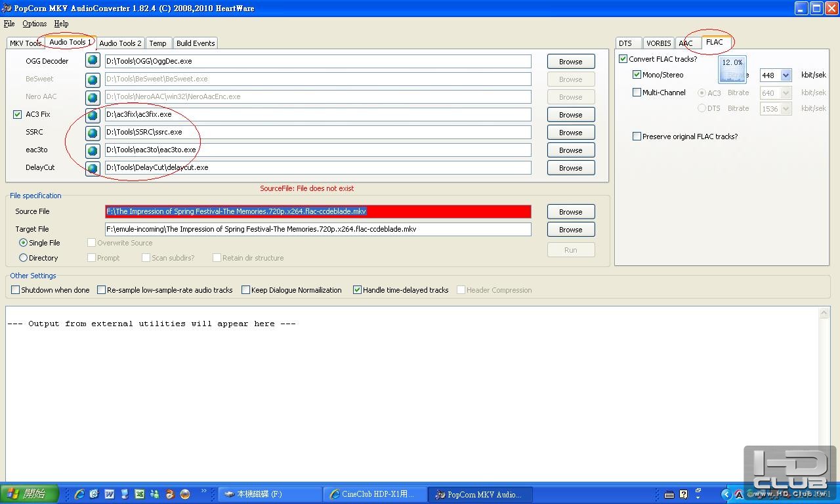
Task: Switch to the 本機磁碟 (F:) taskbar window
Action: point(270,494)
